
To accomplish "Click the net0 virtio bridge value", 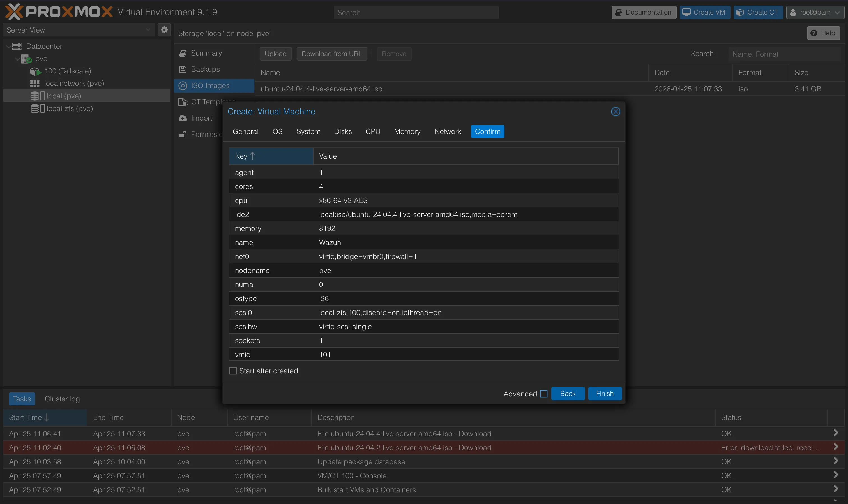I will tap(368, 257).
